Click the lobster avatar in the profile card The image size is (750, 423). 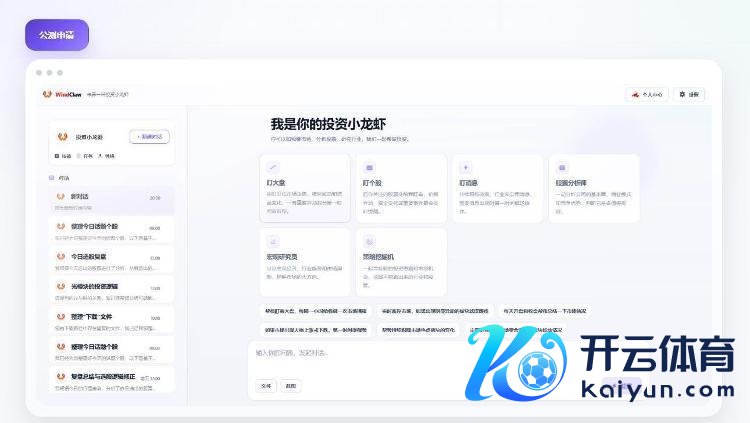click(65, 137)
